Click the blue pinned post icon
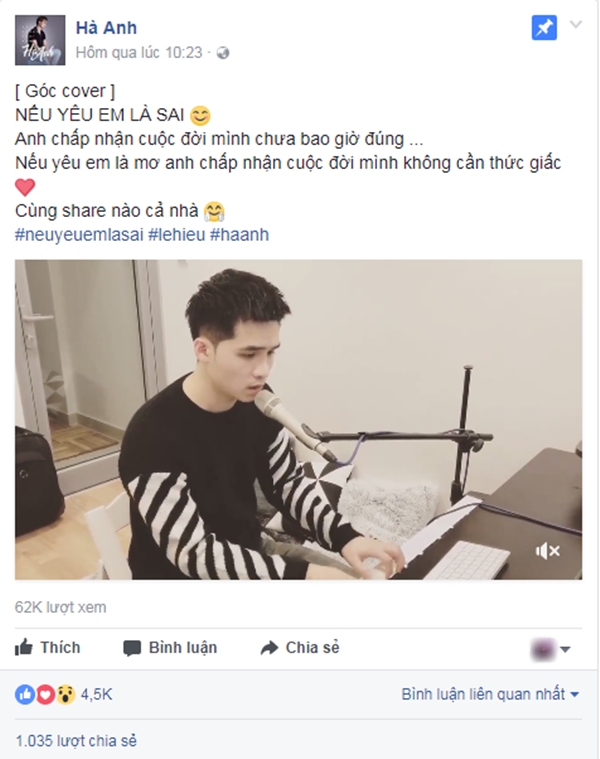Image resolution: width=600 pixels, height=759 pixels. pos(544,28)
